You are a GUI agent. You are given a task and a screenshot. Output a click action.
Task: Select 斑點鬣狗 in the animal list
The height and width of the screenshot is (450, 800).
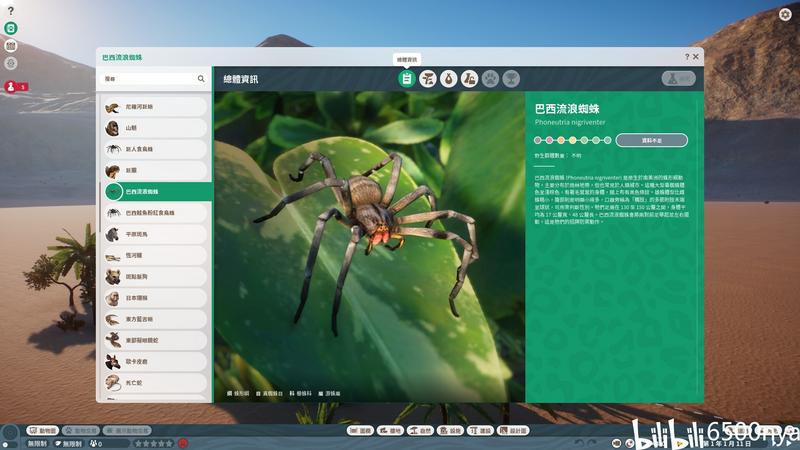(155, 277)
